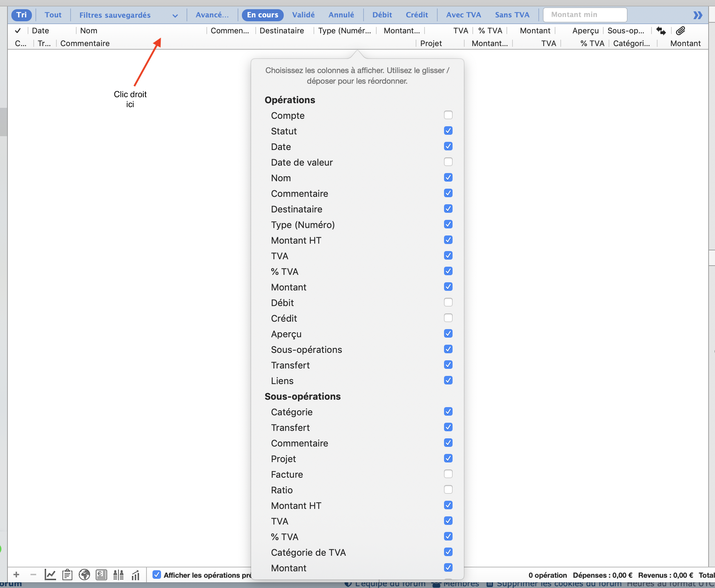Select the Validé tab
The height and width of the screenshot is (588, 715).
tap(304, 15)
